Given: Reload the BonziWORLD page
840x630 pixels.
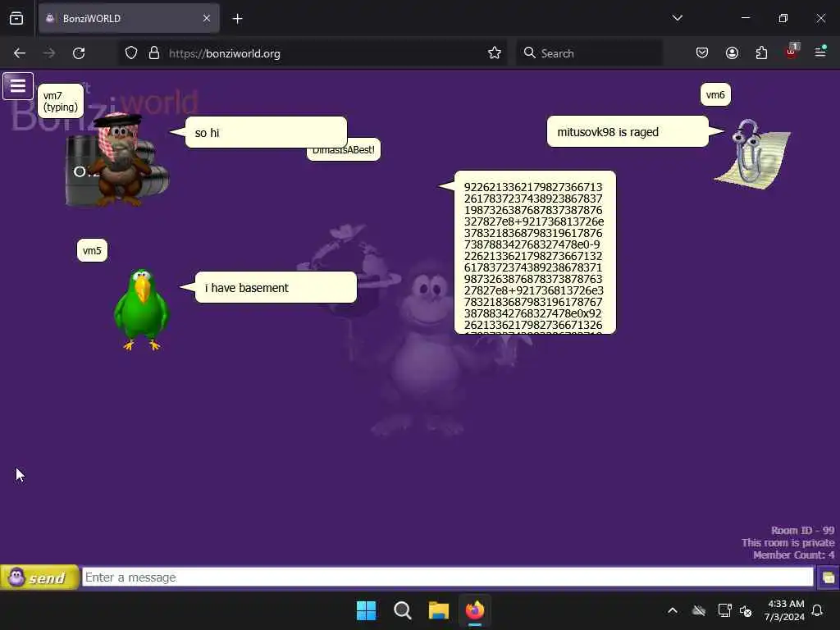Looking at the screenshot, I should 79,53.
